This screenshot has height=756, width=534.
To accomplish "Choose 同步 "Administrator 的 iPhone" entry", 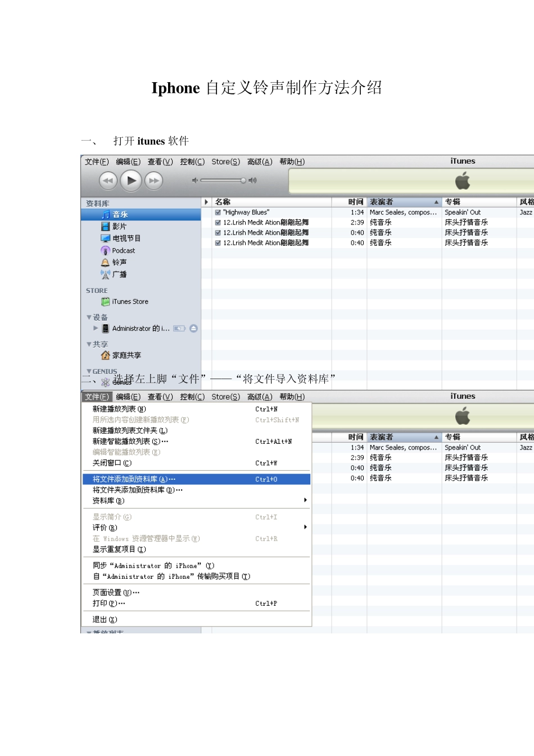I will click(197, 565).
